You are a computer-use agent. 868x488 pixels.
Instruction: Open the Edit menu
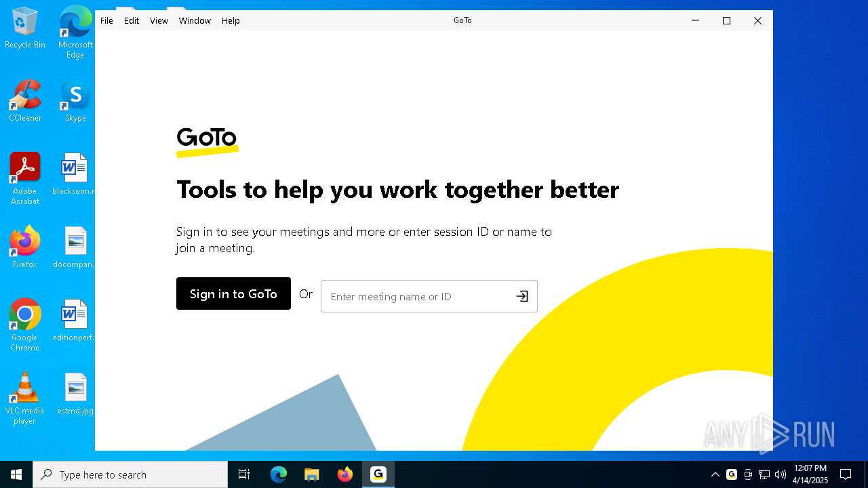[132, 20]
